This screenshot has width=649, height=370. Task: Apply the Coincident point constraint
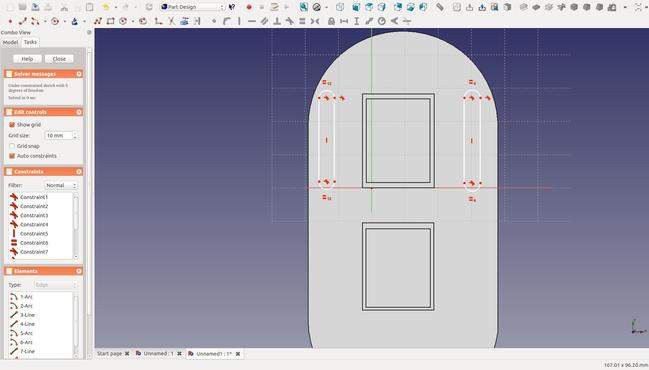pos(214,21)
